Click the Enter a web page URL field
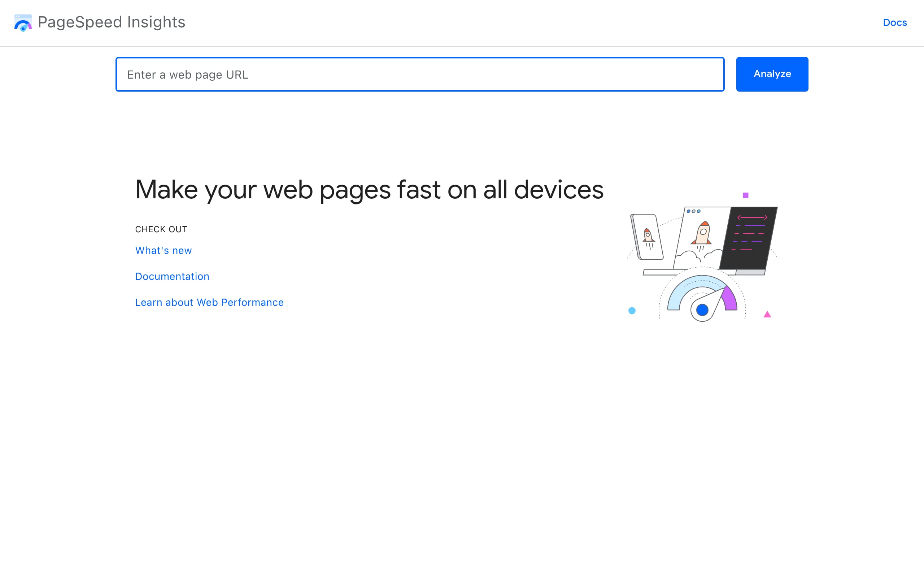The height and width of the screenshot is (577, 924). pyautogui.click(x=420, y=74)
